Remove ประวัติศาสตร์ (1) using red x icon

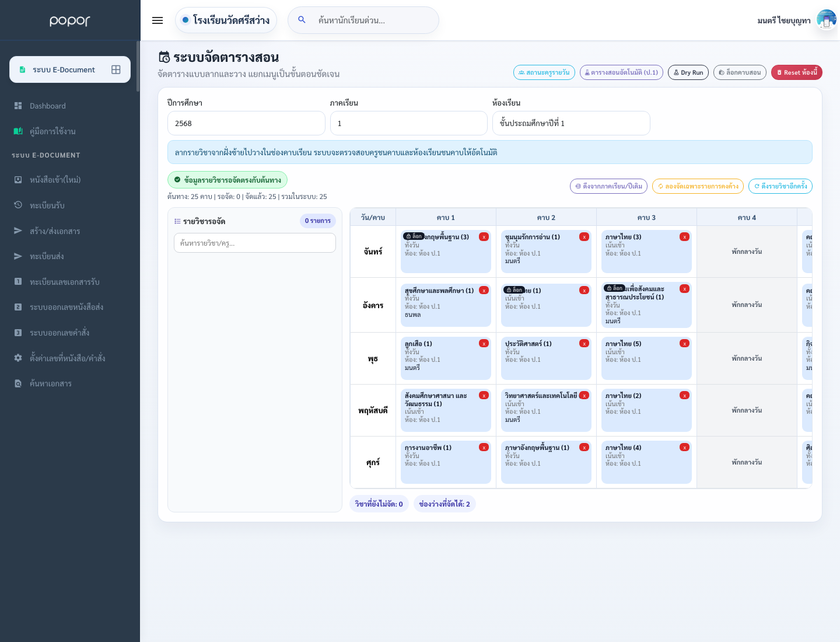point(584,344)
